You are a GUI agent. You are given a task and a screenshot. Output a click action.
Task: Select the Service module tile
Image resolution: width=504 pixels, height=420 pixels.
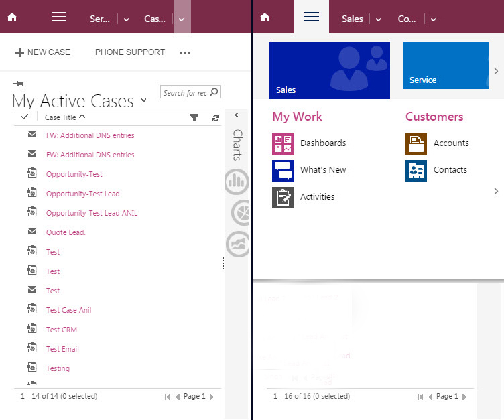[445, 66]
